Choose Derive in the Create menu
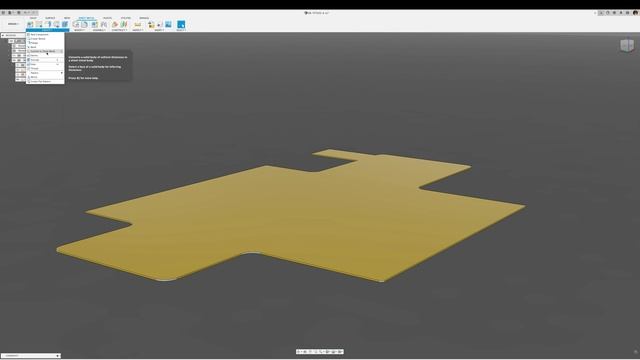This screenshot has width=640, height=360. tap(45, 56)
